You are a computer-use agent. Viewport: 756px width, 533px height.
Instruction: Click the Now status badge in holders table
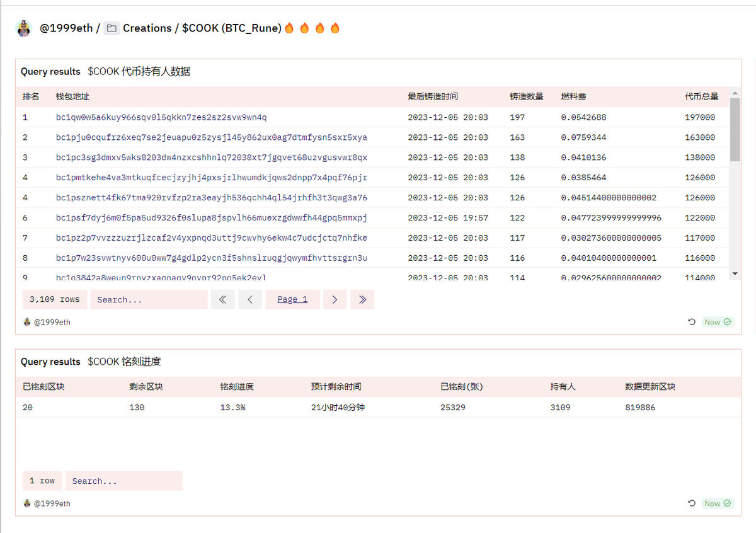click(718, 322)
